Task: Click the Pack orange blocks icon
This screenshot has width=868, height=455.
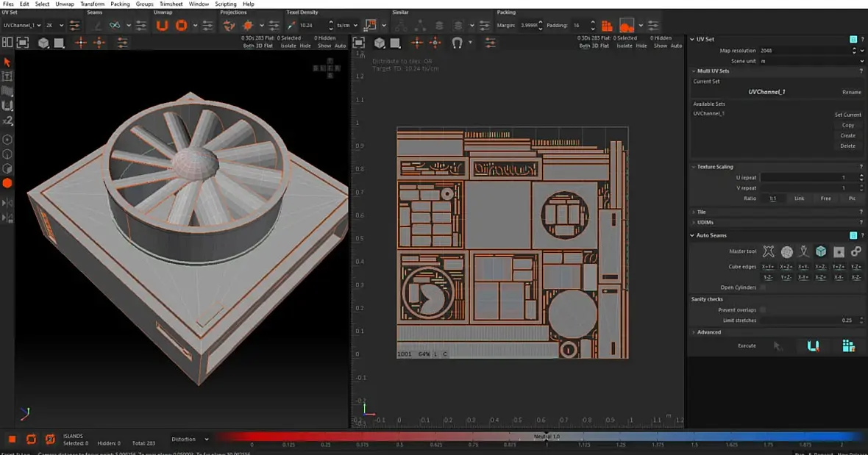Action: 607,26
